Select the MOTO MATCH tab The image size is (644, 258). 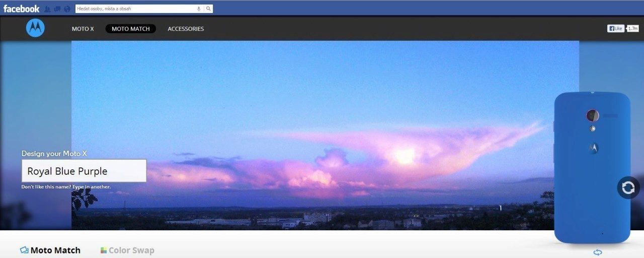click(131, 29)
